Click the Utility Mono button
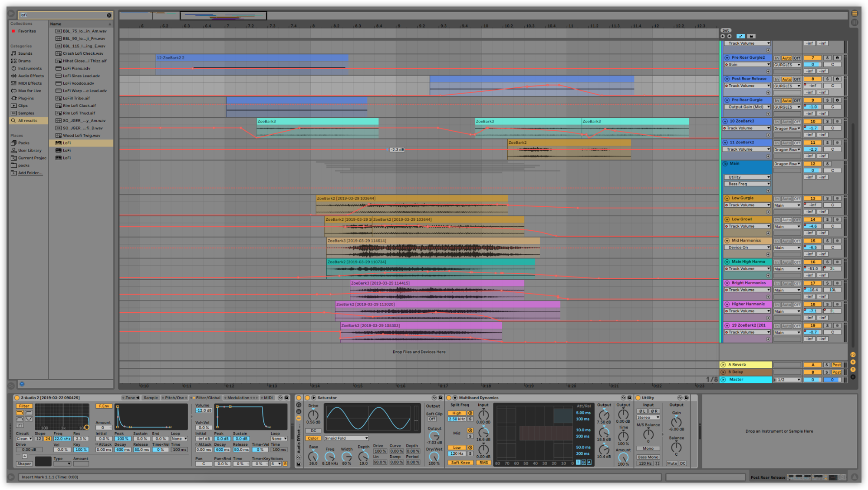 tap(648, 448)
